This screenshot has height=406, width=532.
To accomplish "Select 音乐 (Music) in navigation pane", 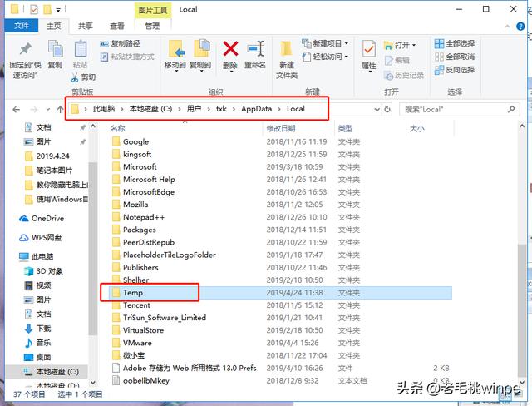I will pyautogui.click(x=37, y=343).
